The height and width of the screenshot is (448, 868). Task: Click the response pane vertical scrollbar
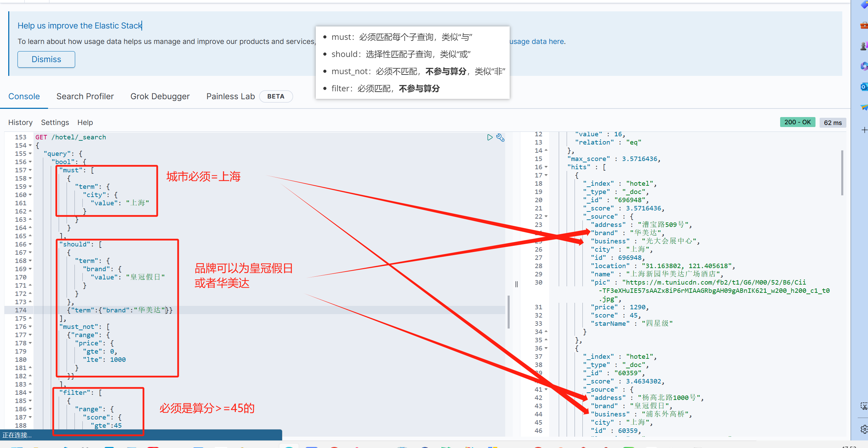tap(842, 173)
